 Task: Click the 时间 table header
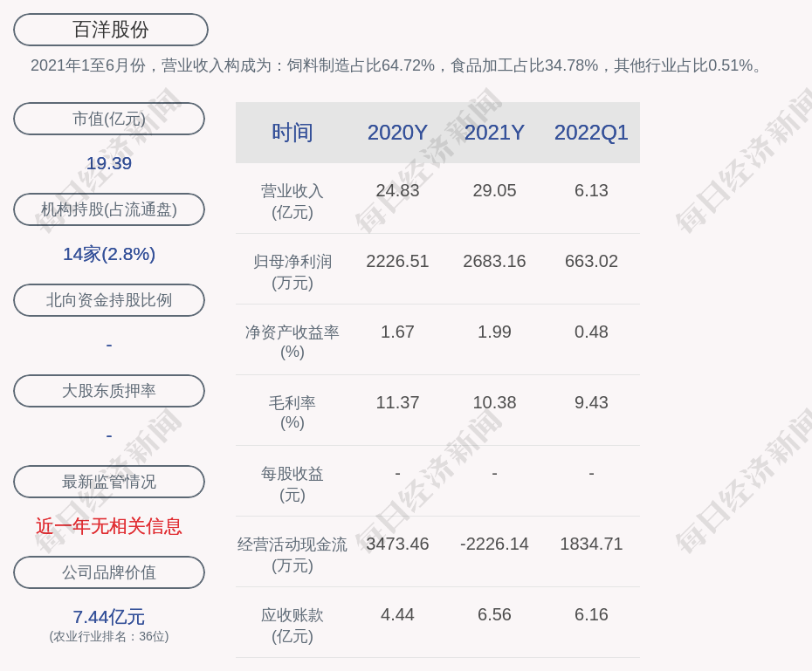[x=292, y=133]
